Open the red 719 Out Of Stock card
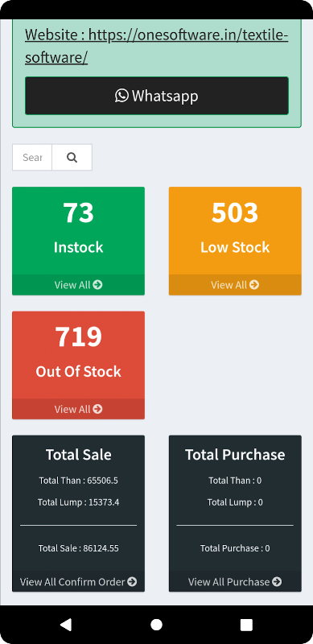 [x=79, y=365]
